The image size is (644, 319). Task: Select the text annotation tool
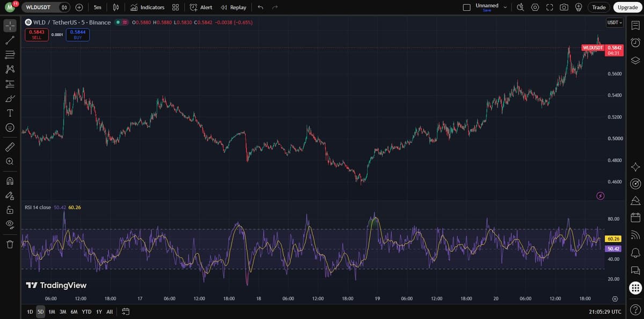coord(10,113)
